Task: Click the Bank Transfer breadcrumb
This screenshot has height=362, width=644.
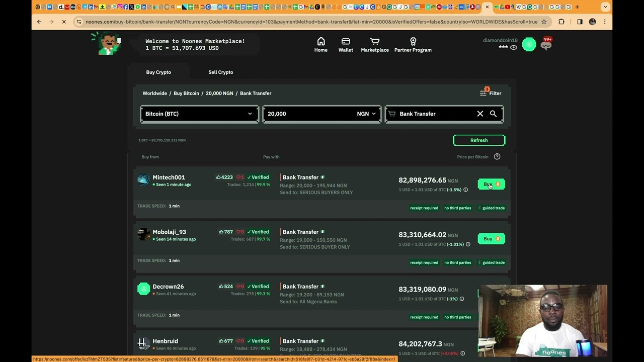Action: 256,93
